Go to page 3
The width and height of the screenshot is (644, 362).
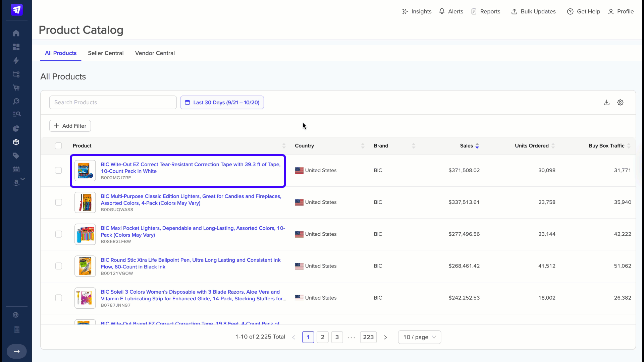point(337,337)
